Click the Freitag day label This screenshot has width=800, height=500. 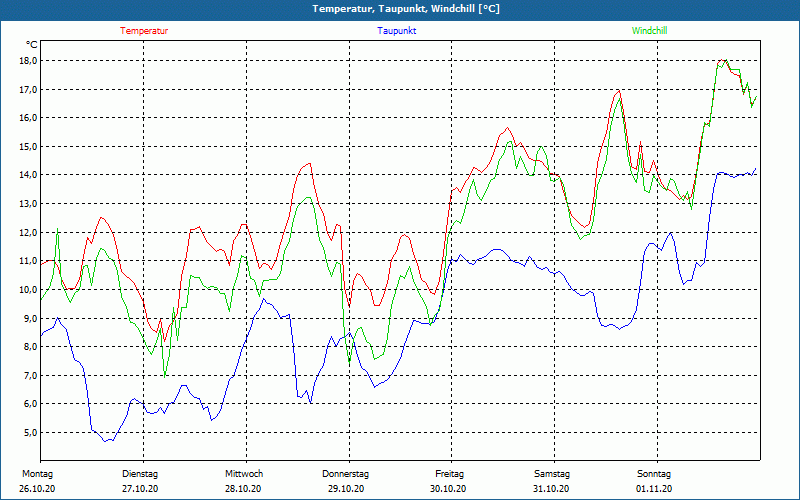(x=449, y=474)
